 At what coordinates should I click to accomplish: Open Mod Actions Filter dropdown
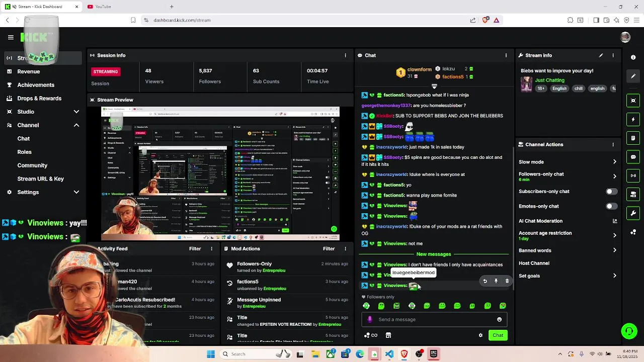[x=329, y=248]
